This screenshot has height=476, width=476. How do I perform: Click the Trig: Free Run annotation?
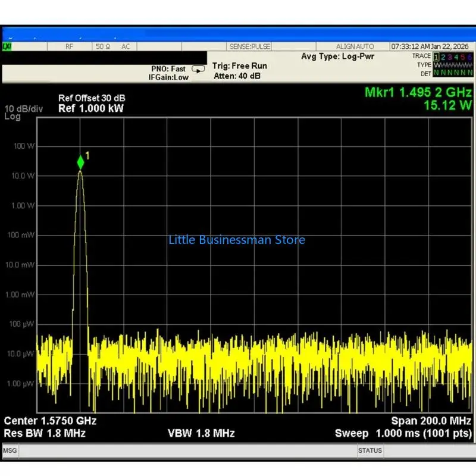[x=240, y=66]
